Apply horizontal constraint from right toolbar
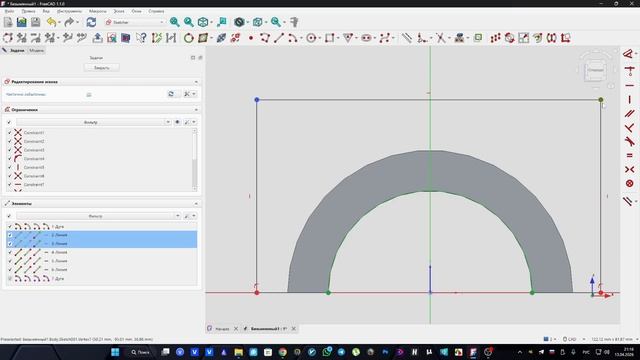This screenshot has height=360, width=640. (629, 85)
